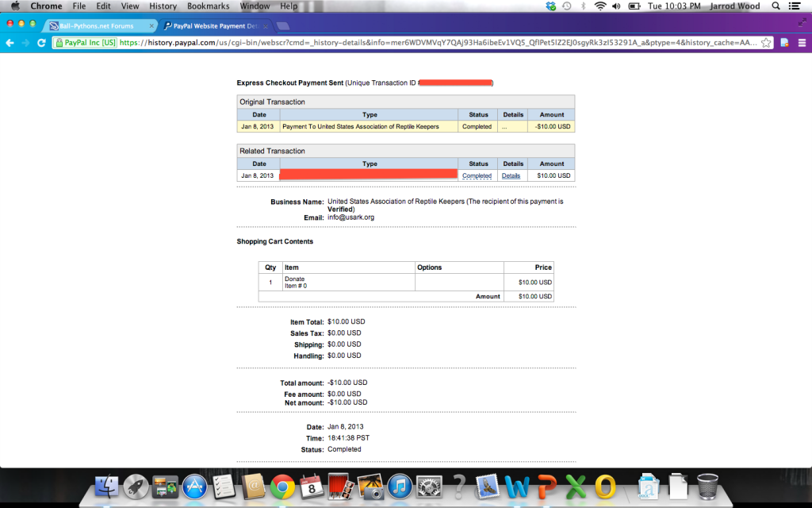This screenshot has width=812, height=508.
Task: Open the Chrome hamburger menu
Action: click(802, 43)
